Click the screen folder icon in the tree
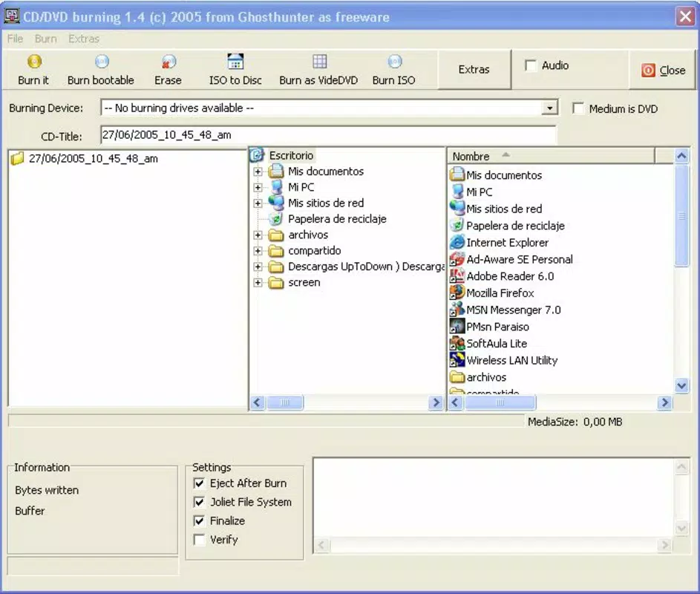700x594 pixels. (x=276, y=282)
